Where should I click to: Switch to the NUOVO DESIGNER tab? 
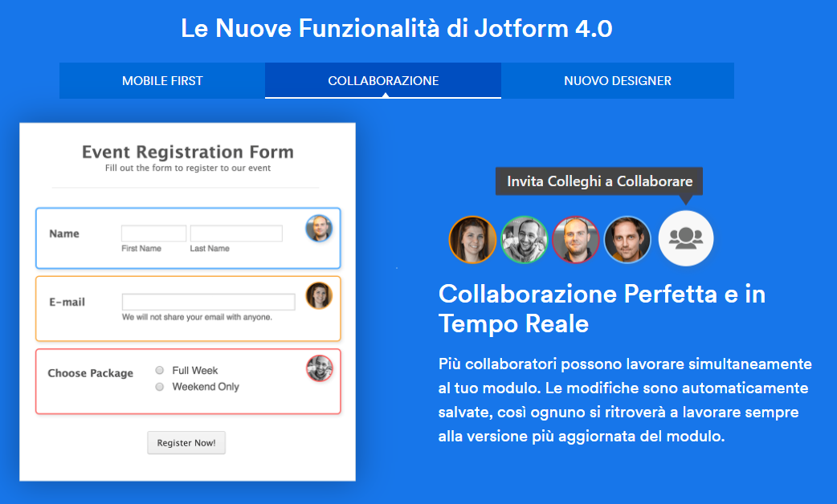[x=618, y=80]
